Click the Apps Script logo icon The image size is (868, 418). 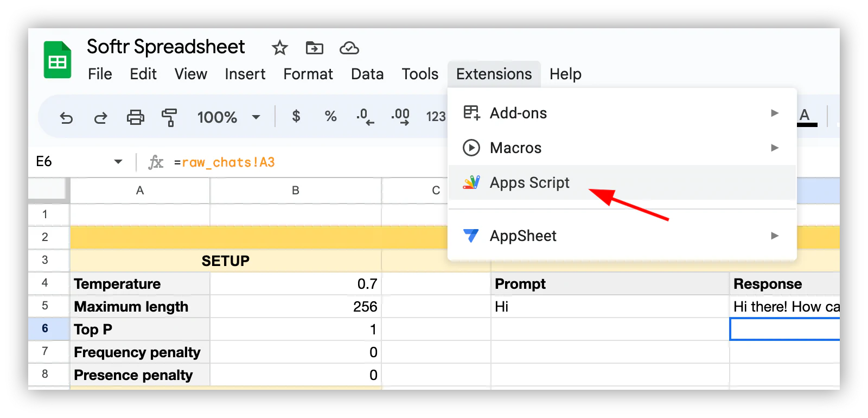pos(471,182)
